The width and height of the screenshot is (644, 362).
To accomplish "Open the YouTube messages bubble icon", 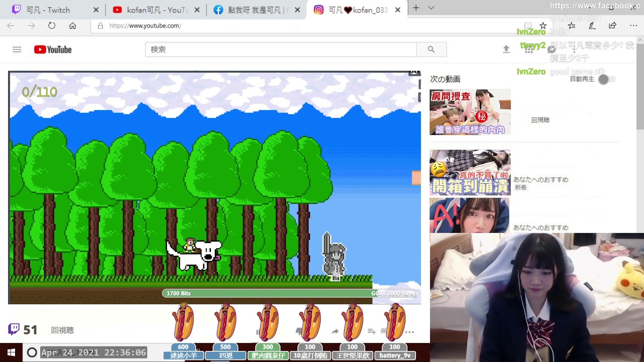I will (551, 49).
